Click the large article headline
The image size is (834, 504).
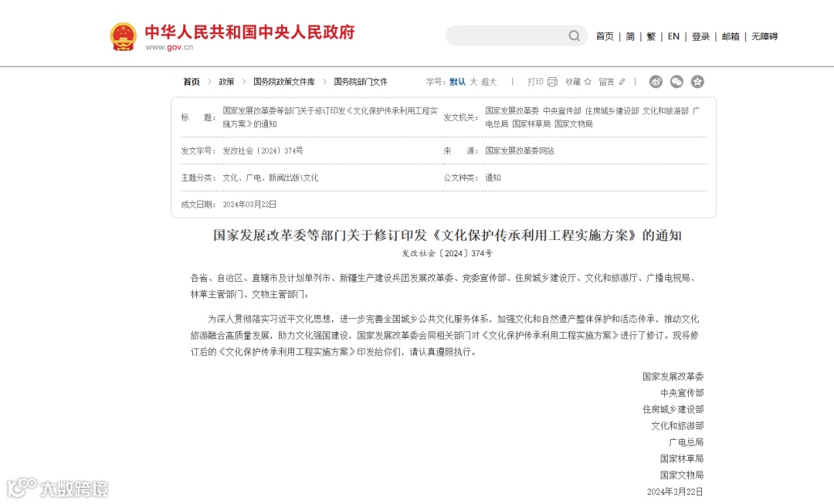[x=447, y=235]
